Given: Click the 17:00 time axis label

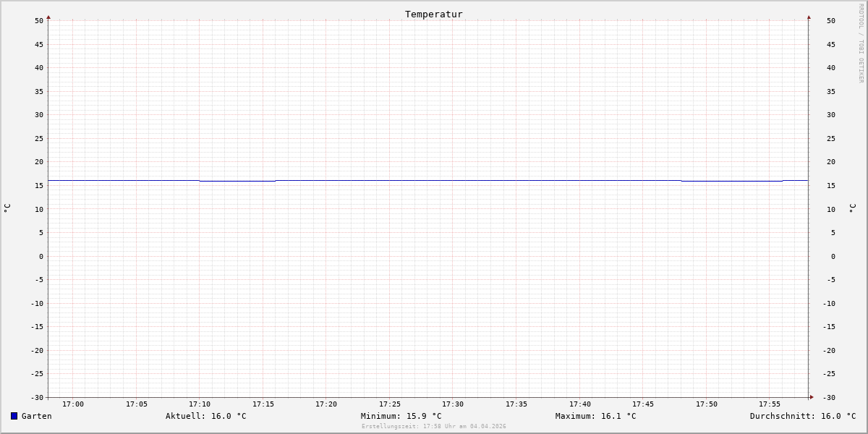Looking at the screenshot, I should [73, 404].
